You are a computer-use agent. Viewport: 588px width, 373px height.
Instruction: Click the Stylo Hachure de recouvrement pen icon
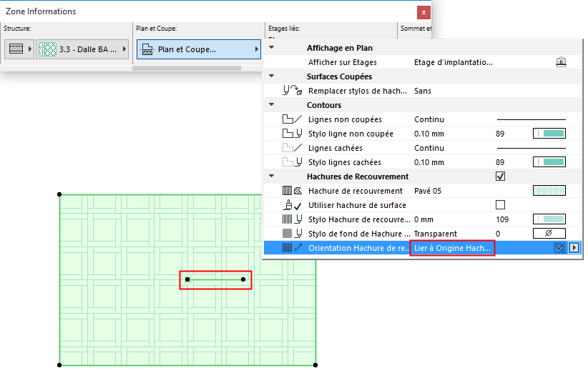click(292, 219)
